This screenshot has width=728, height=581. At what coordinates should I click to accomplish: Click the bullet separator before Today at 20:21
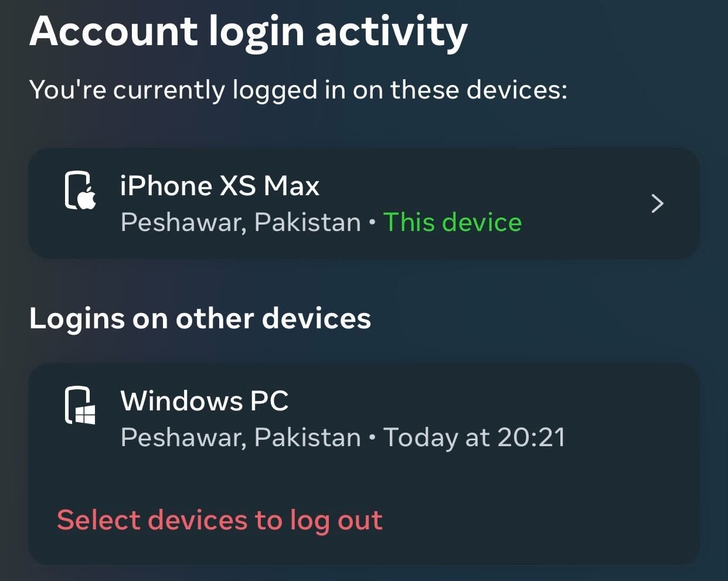point(372,438)
